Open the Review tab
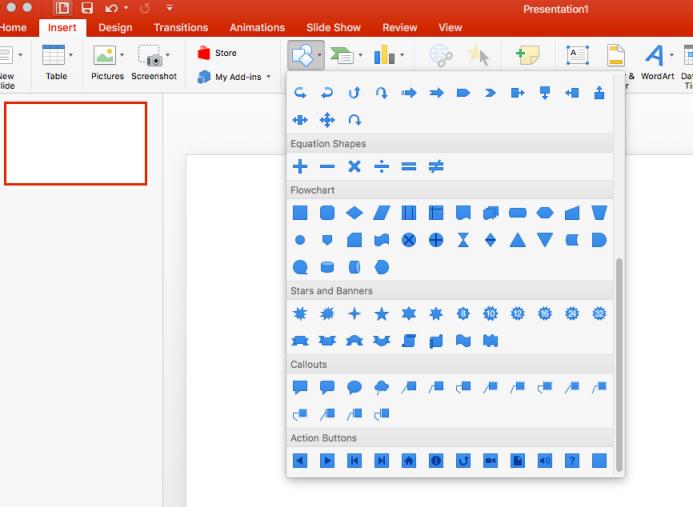The height and width of the screenshot is (507, 693). coord(400,27)
